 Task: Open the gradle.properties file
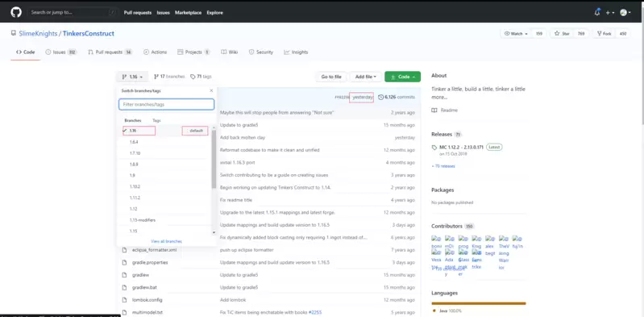(150, 262)
